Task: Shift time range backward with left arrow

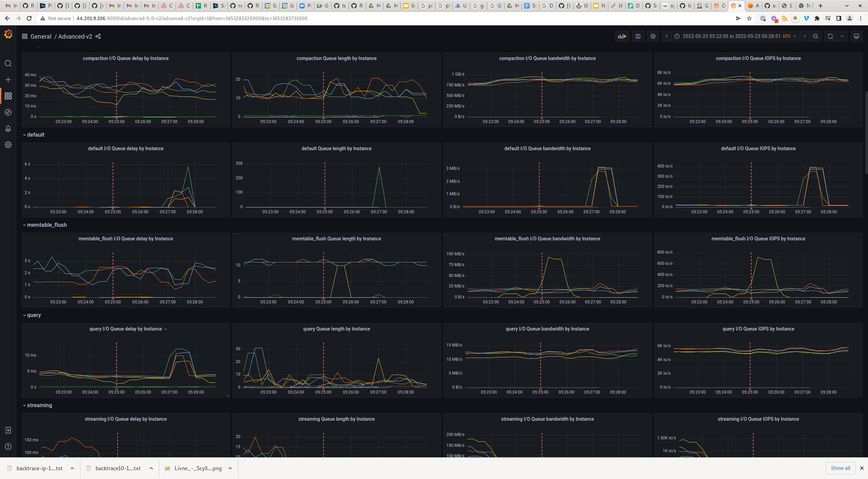Action: (x=666, y=36)
